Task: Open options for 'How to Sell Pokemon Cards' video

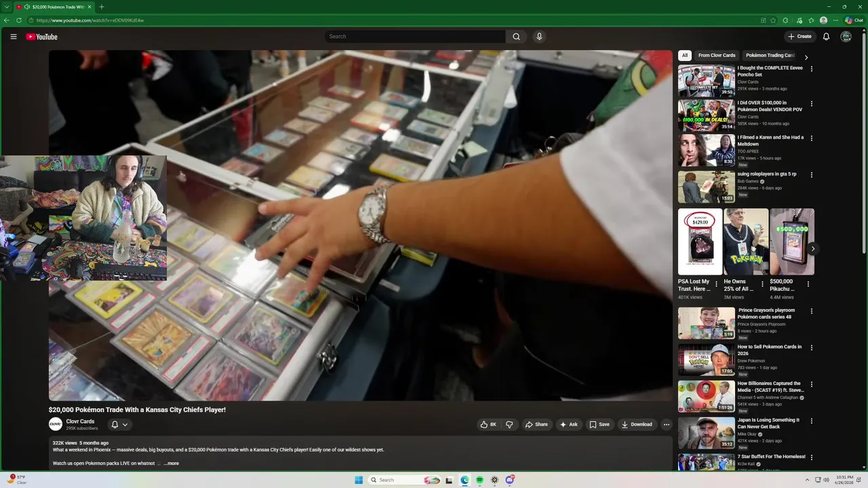Action: (812, 348)
